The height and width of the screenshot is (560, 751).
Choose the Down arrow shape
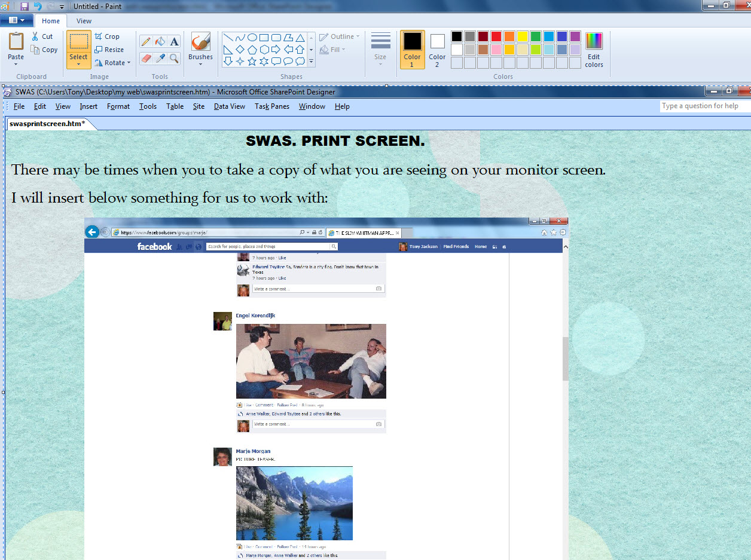tap(228, 61)
